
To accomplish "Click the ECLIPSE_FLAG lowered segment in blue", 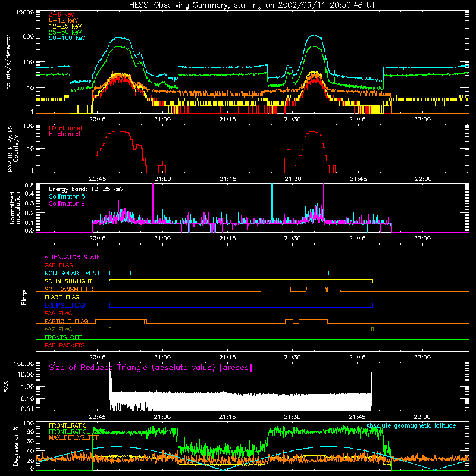I will pyautogui.click(x=241, y=307).
